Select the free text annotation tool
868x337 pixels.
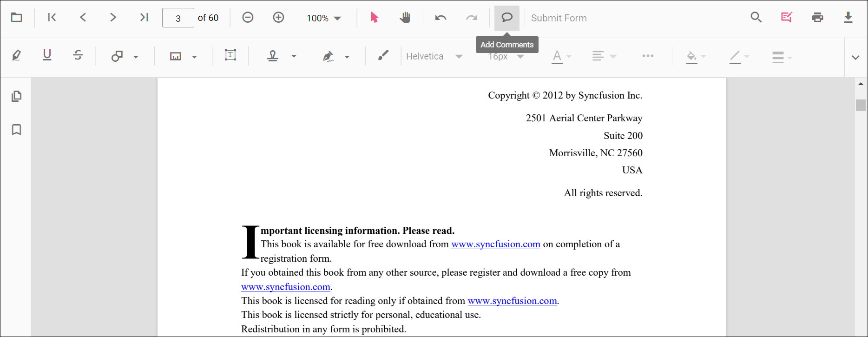click(x=230, y=56)
